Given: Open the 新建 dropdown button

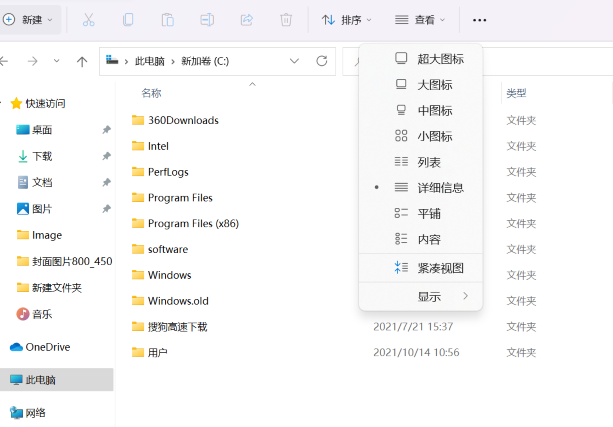Looking at the screenshot, I should (28, 20).
